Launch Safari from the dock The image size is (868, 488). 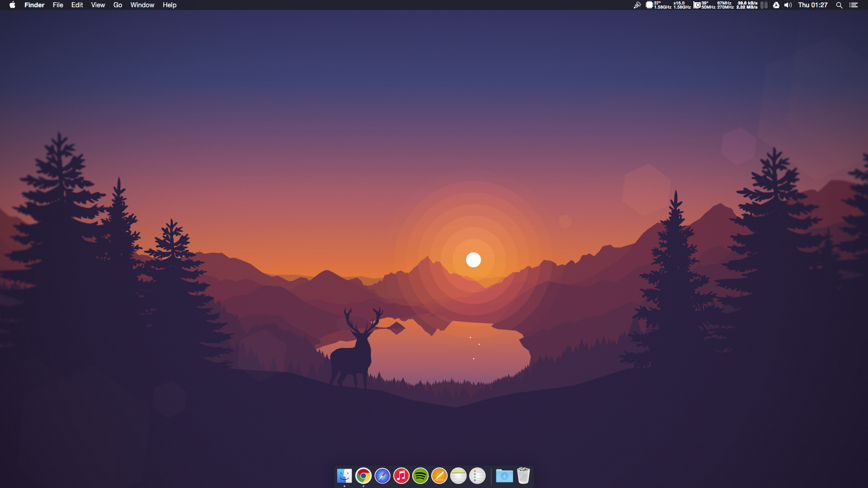point(382,475)
